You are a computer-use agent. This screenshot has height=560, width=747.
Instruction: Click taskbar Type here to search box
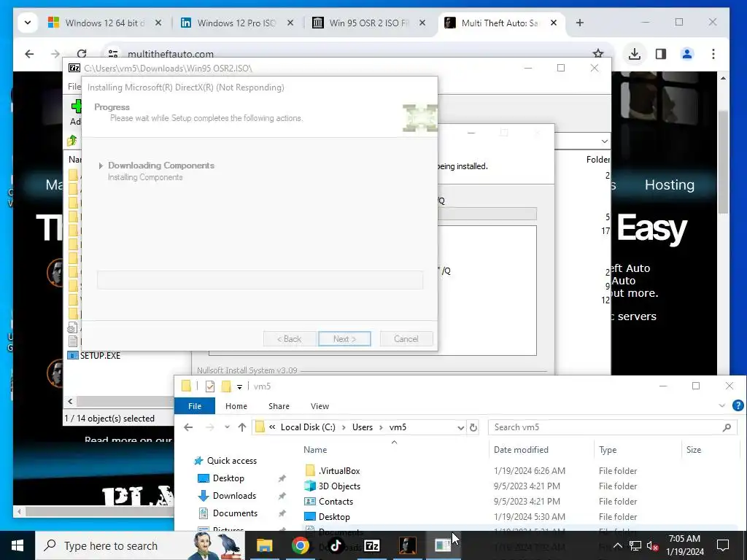click(140, 545)
